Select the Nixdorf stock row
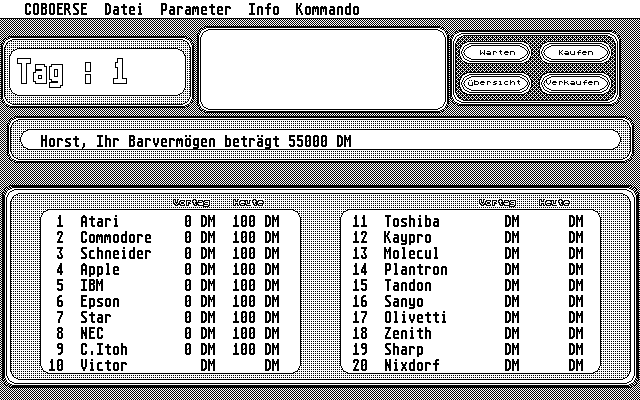The image size is (640, 400). pos(411,365)
